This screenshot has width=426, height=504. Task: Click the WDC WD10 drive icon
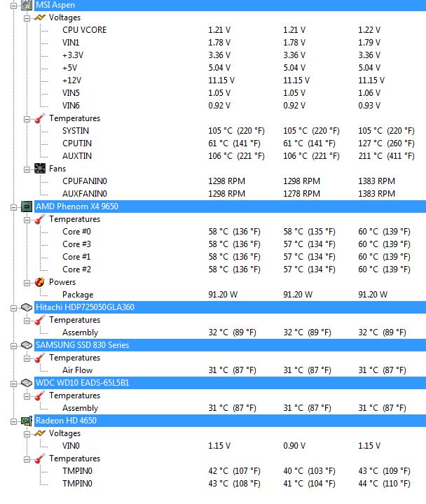pos(27,383)
